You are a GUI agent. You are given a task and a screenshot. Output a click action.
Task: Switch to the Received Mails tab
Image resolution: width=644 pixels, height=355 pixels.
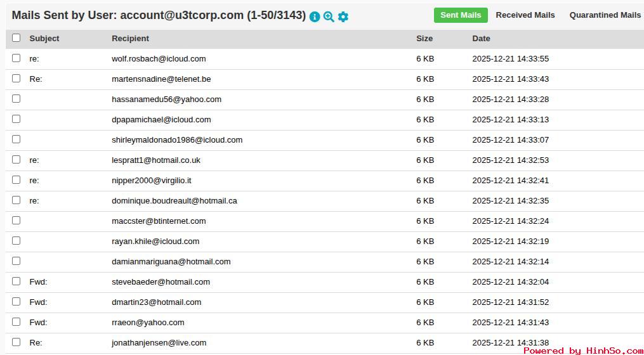525,15
